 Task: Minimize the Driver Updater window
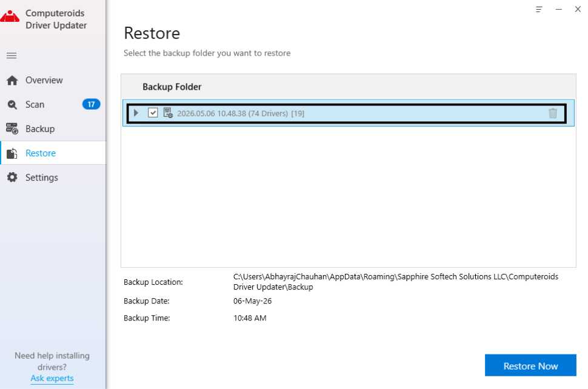click(558, 9)
